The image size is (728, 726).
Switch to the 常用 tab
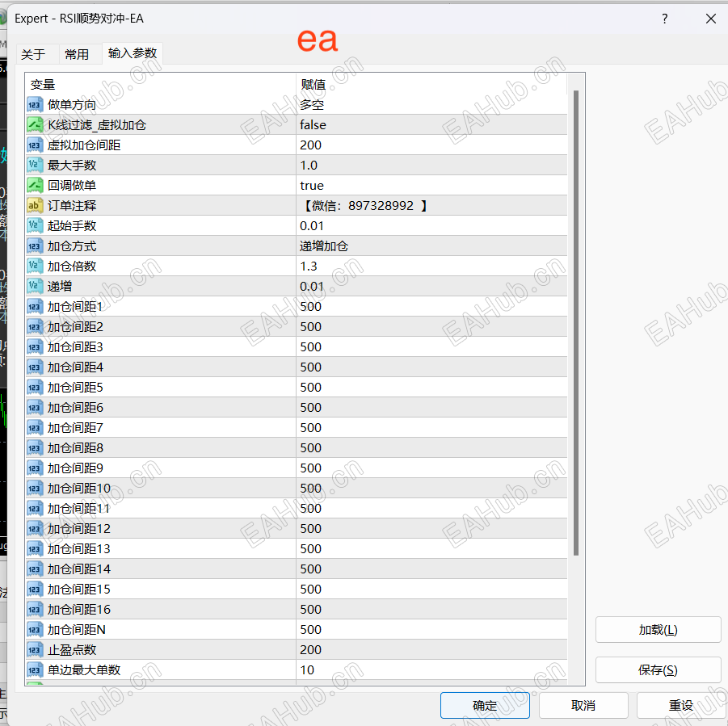click(x=77, y=54)
